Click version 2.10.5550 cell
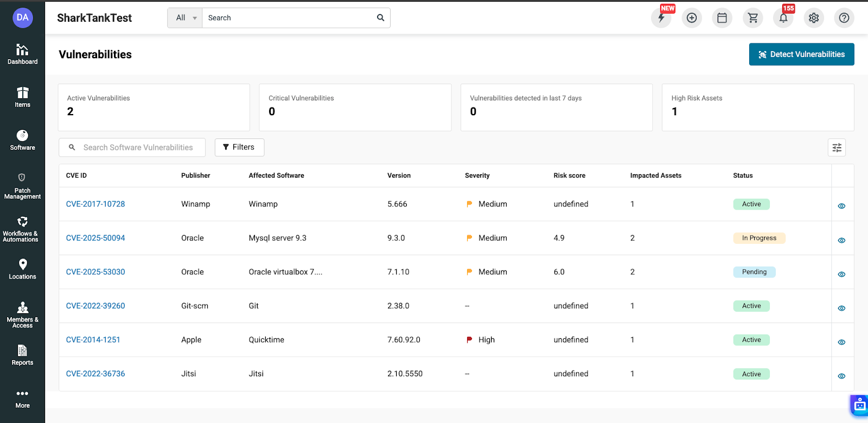The width and height of the screenshot is (868, 423). [405, 374]
